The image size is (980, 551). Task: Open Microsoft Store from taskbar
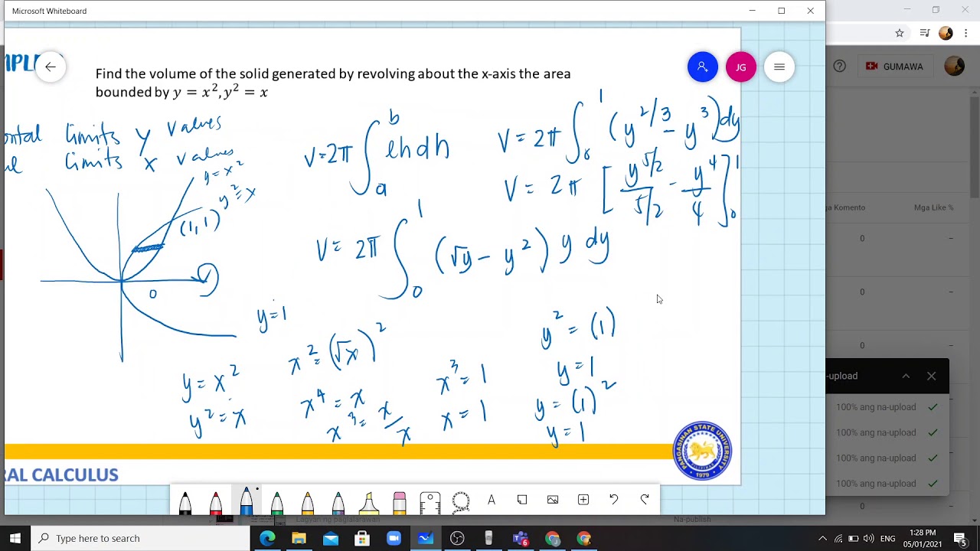pos(362,538)
